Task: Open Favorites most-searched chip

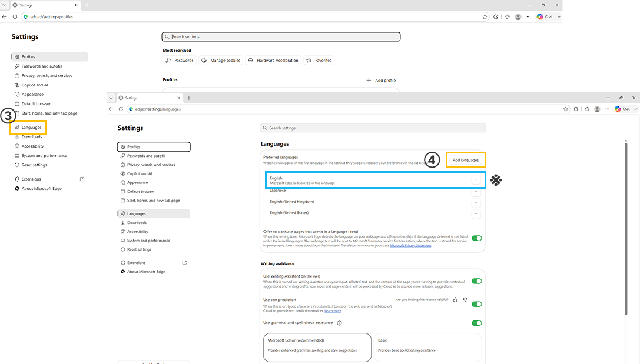Action: point(319,61)
